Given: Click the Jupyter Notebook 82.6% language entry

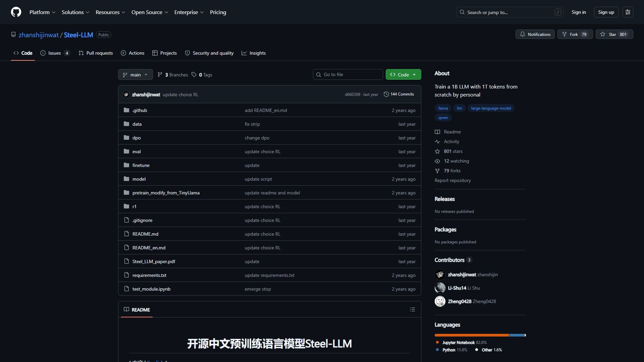Looking at the screenshot, I should coord(461,343).
